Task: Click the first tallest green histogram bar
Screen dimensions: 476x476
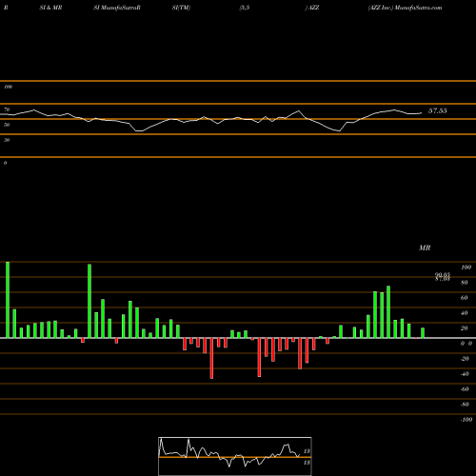Action: (x=8, y=300)
